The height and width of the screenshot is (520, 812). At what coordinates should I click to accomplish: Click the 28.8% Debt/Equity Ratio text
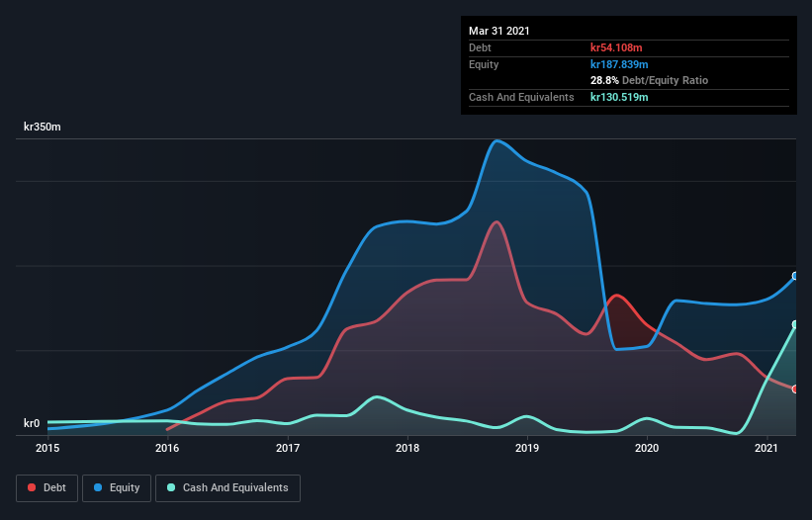coord(650,80)
